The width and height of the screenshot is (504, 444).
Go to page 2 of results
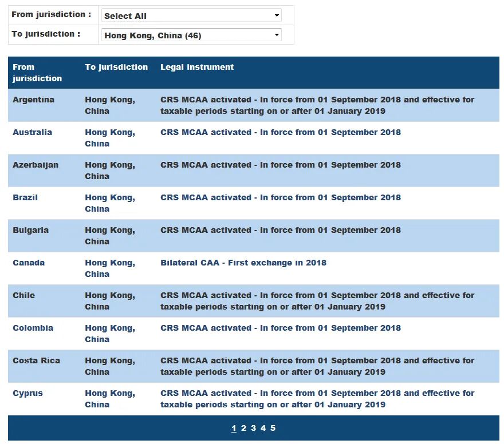point(243,428)
